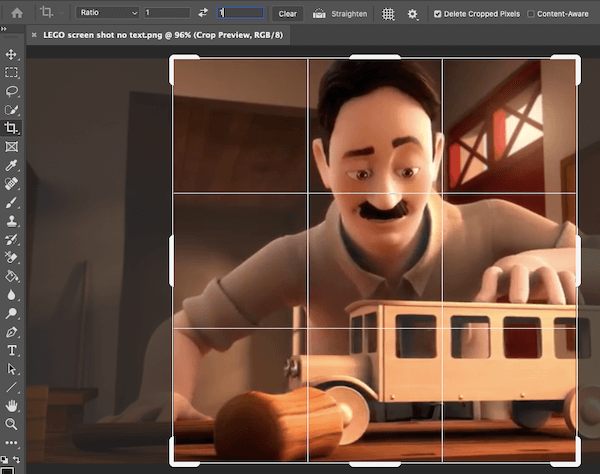The width and height of the screenshot is (600, 474).
Task: Click the right-middle crop edge handle
Action: pyautogui.click(x=578, y=261)
